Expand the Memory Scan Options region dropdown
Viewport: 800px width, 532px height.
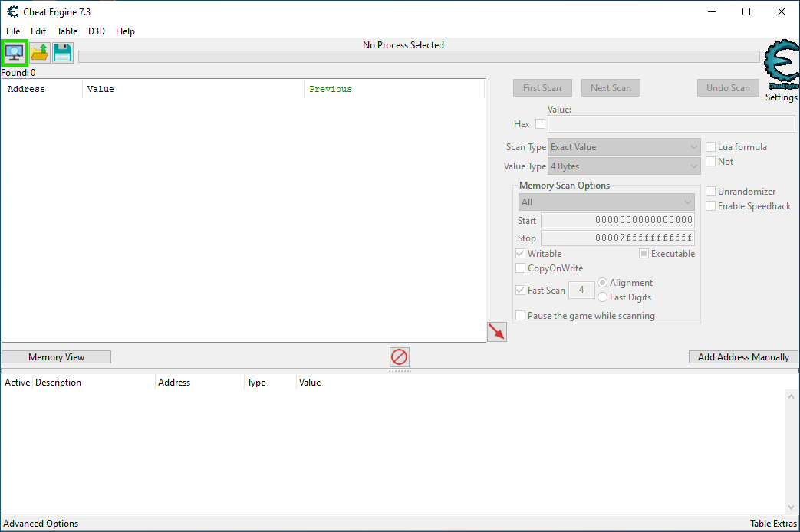pos(606,202)
